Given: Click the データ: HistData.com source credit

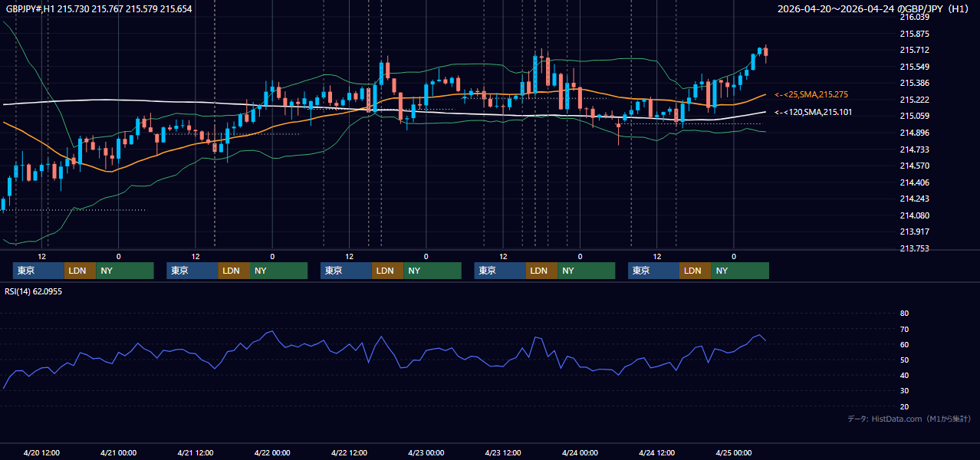Looking at the screenshot, I should pyautogui.click(x=909, y=419).
